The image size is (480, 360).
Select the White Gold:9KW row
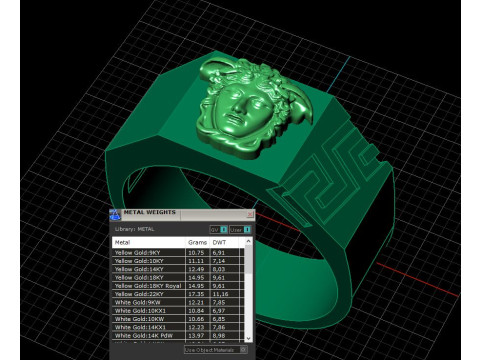(178, 303)
